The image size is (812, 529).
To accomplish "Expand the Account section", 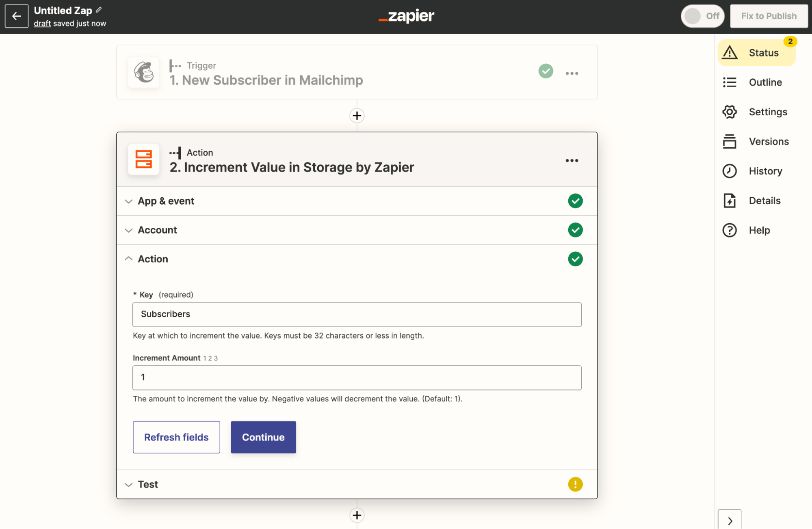I will coord(357,230).
